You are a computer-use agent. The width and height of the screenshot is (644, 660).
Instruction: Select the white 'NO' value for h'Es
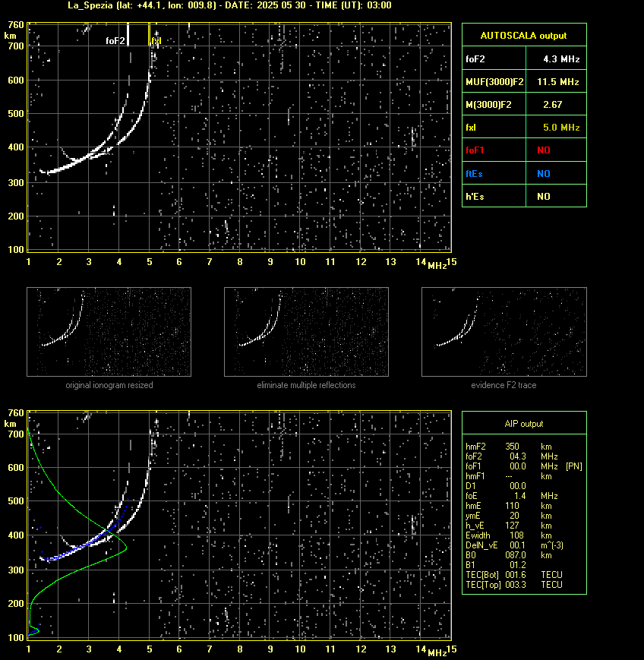(x=544, y=196)
